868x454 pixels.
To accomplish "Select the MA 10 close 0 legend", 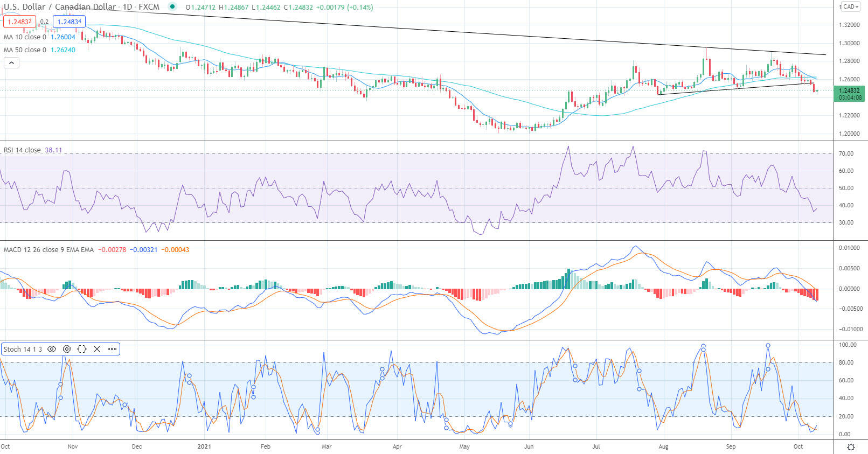I will pos(25,37).
